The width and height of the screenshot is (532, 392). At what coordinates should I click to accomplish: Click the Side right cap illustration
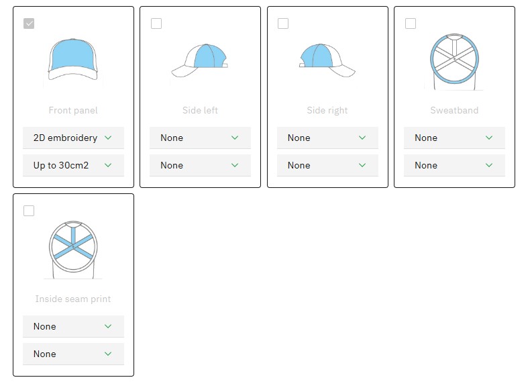click(x=327, y=60)
